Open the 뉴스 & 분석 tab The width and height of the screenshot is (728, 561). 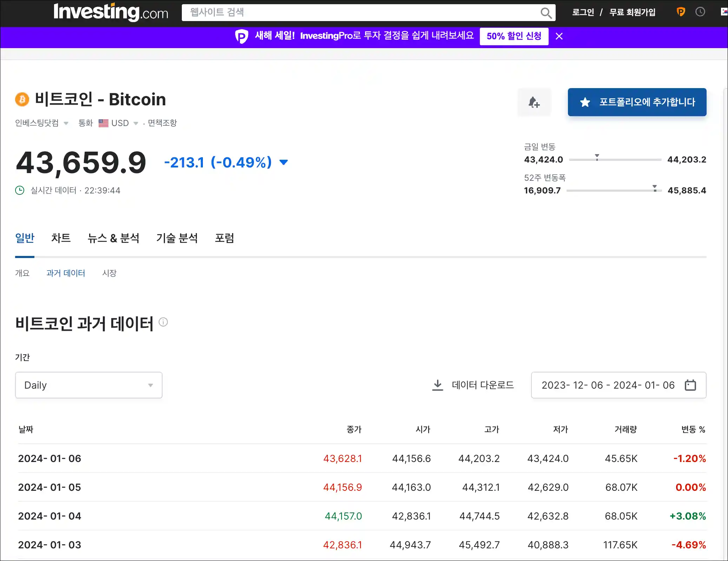[x=113, y=238]
